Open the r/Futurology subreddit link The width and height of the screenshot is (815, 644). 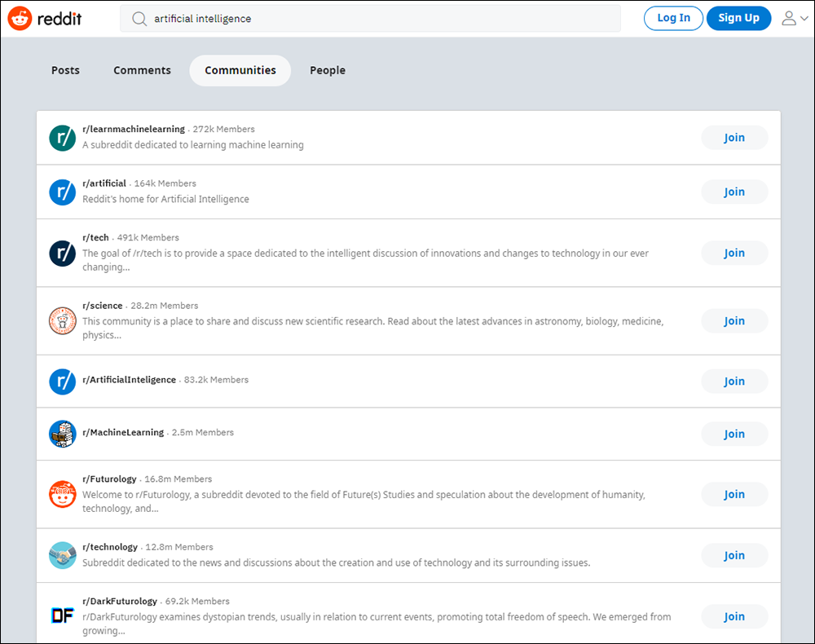pos(109,479)
